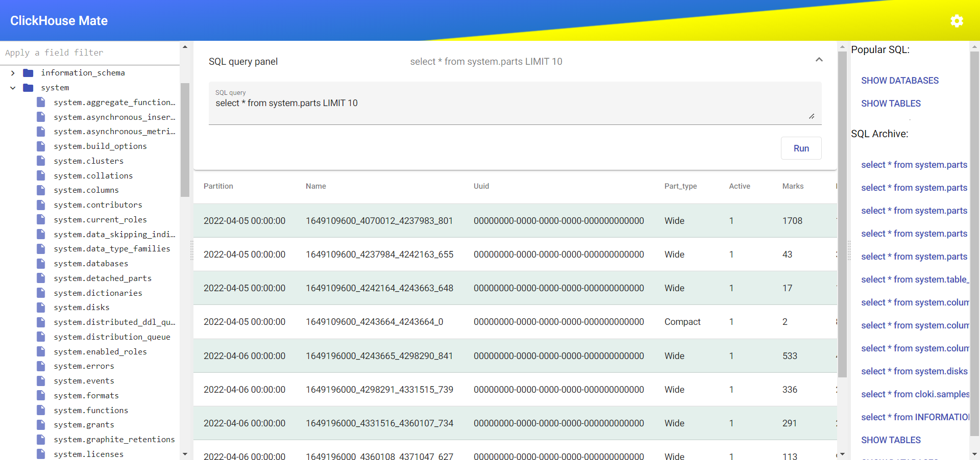Click SHOW TABLES under Popular SQL
This screenshot has width=980, height=460.
coord(891,104)
